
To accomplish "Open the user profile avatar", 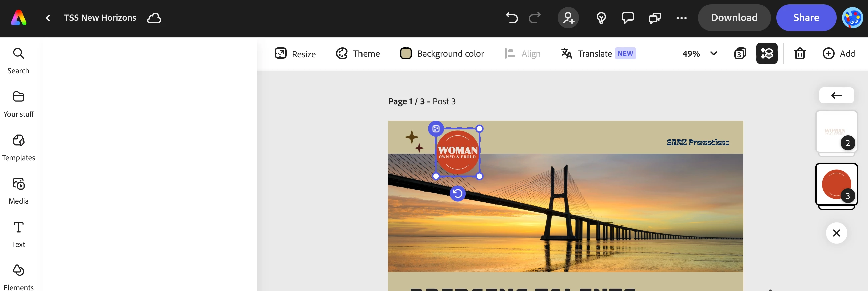I will click(x=852, y=18).
